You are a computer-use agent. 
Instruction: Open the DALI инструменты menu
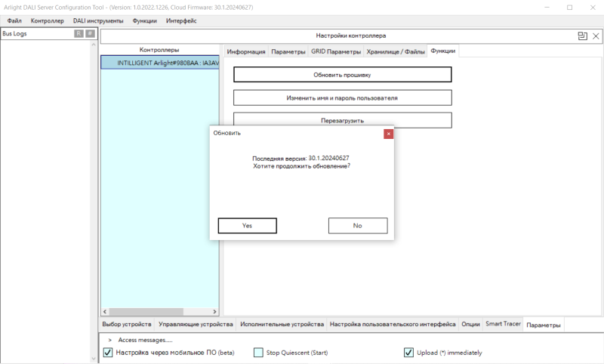pyautogui.click(x=98, y=21)
